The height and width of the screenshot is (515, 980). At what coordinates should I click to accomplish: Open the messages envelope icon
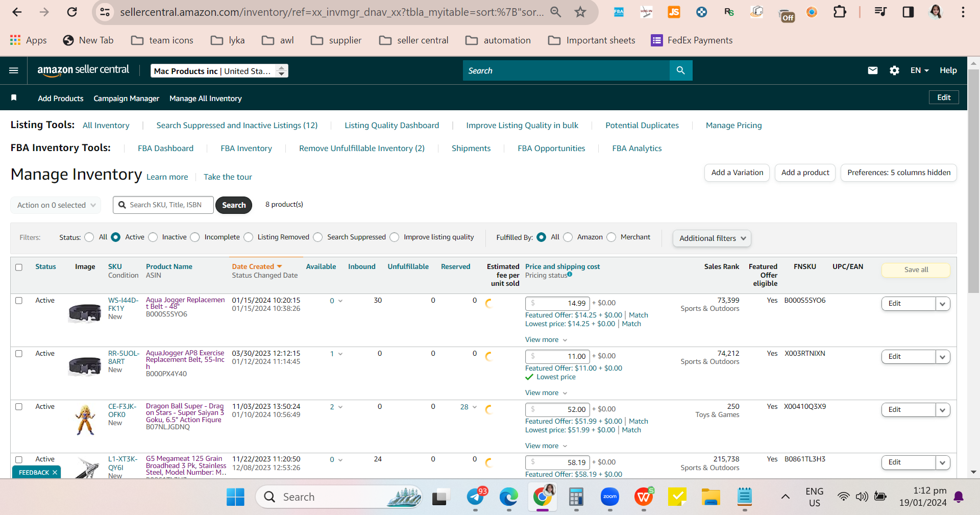[873, 70]
